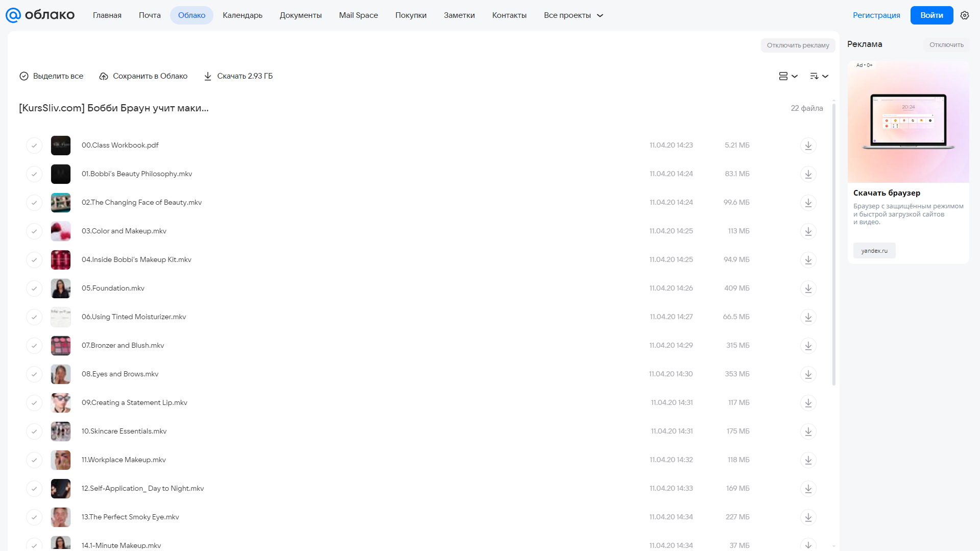Click the Отключить рекламу button

798,45
